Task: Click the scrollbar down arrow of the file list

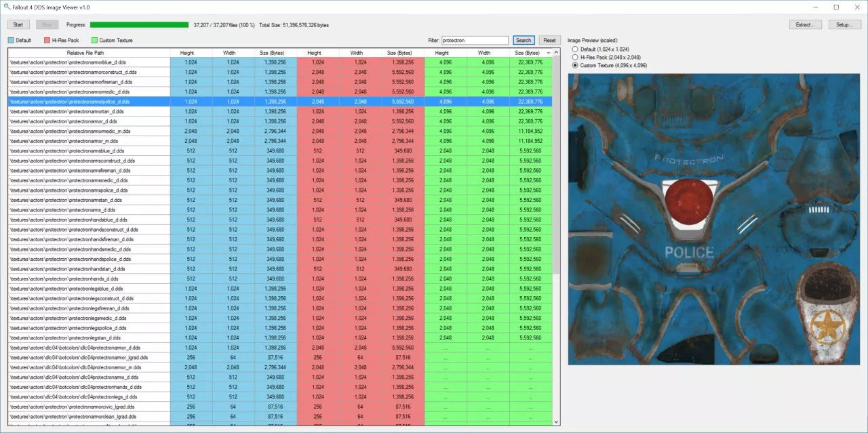Action: click(557, 421)
